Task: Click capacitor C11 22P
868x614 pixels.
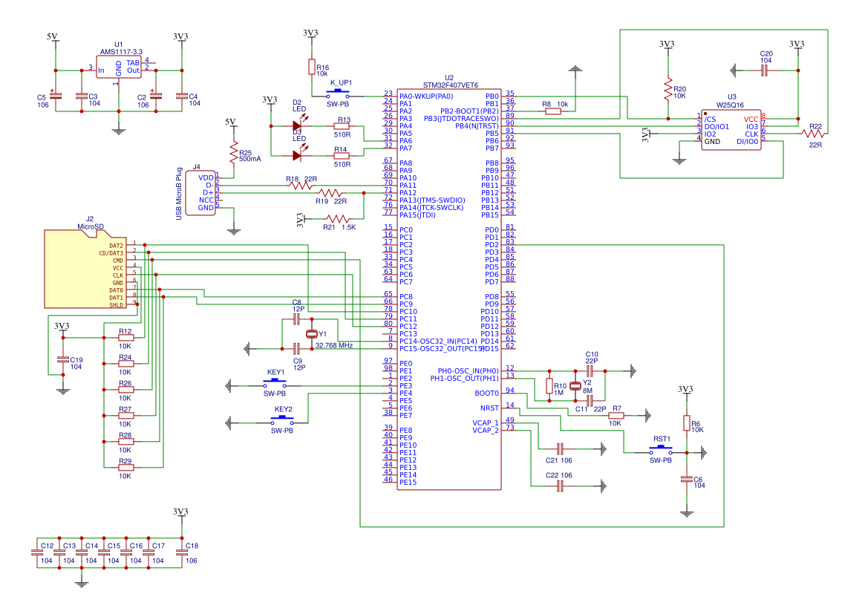Action: (590, 400)
